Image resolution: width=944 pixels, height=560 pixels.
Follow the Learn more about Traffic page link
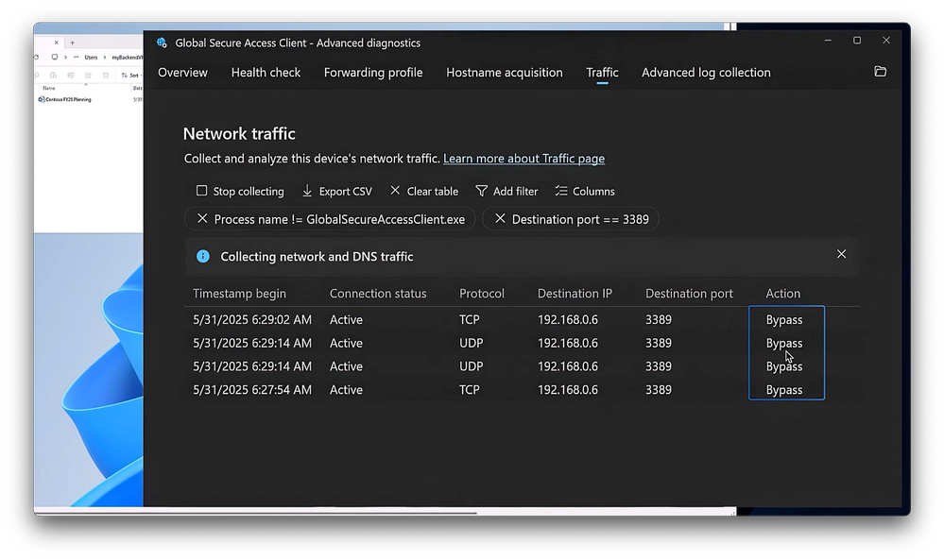tap(523, 159)
